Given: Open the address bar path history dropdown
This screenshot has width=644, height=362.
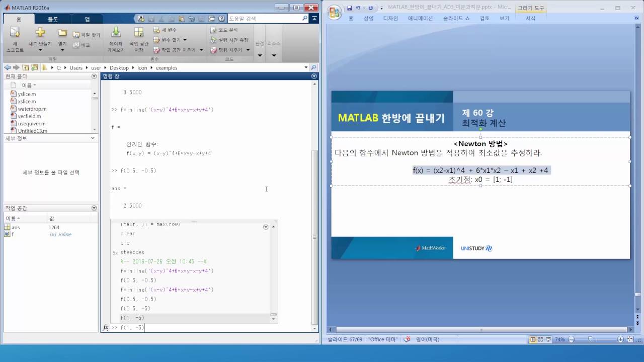Looking at the screenshot, I should 306,67.
